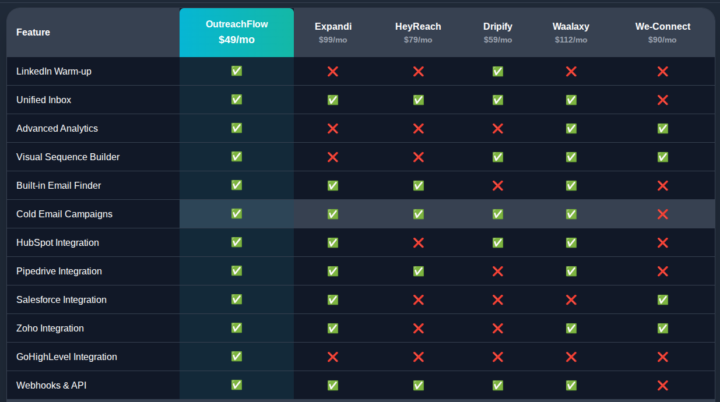Image resolution: width=720 pixels, height=402 pixels.
Task: Click HeyReach red cross for HubSpot Integration
Action: click(418, 243)
